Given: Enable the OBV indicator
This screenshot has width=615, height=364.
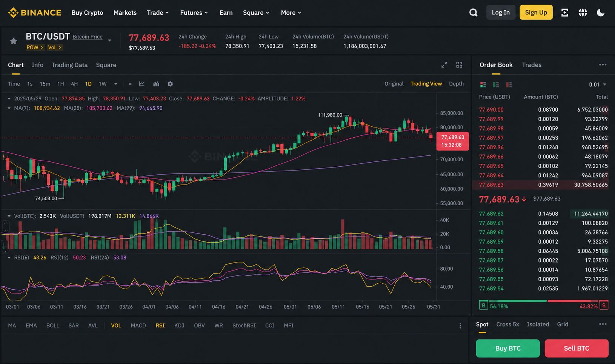Looking at the screenshot, I should tap(199, 326).
